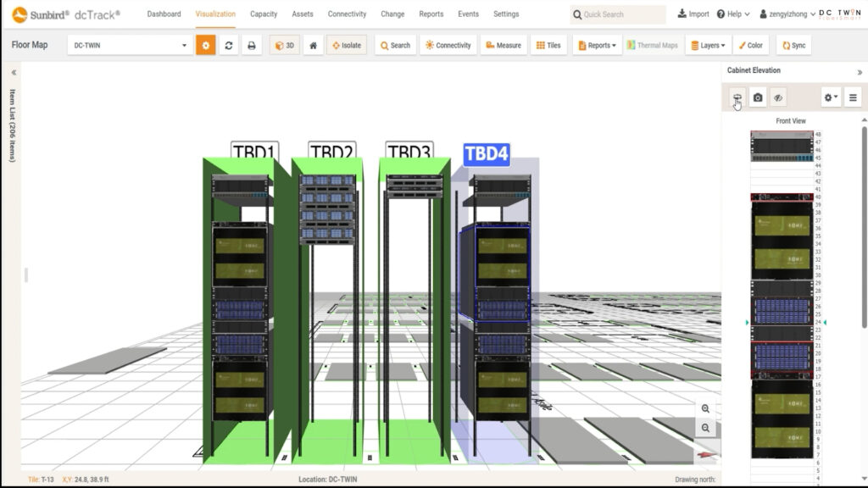868x488 pixels.
Task: Go to the Dashboard tab
Action: [164, 14]
